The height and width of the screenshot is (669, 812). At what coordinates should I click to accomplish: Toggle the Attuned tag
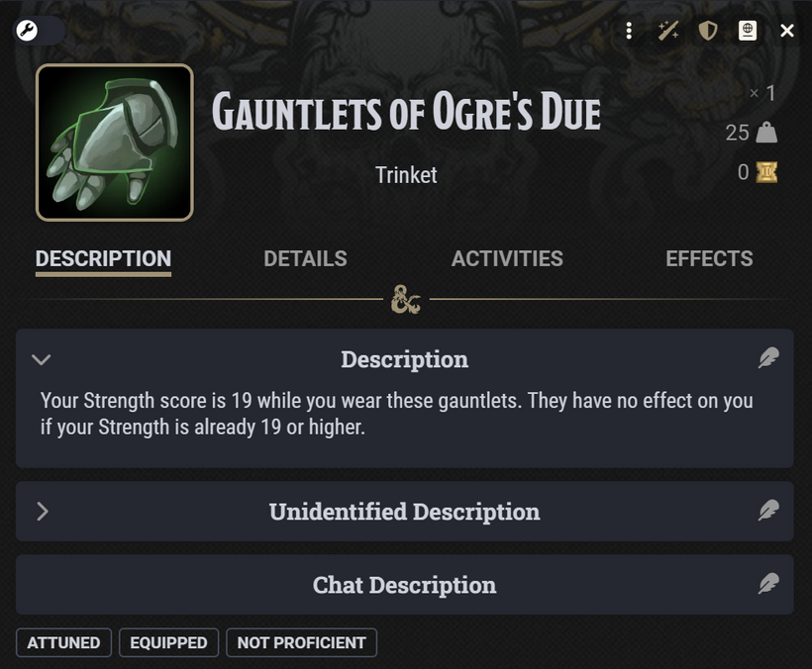point(63,642)
